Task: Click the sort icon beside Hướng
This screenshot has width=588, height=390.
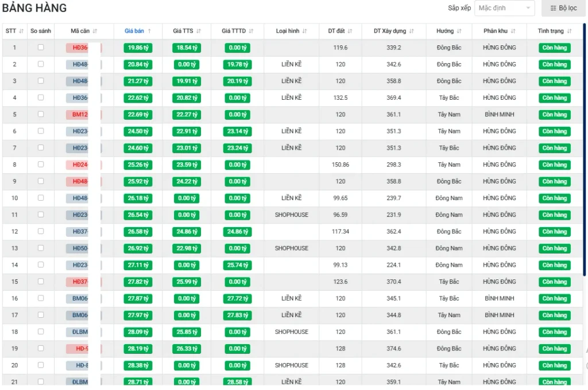Action: [x=459, y=31]
